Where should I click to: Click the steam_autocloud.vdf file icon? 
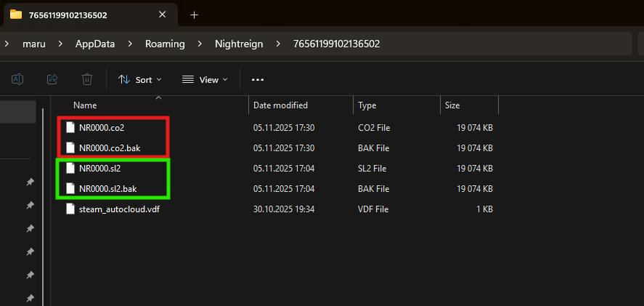click(70, 209)
